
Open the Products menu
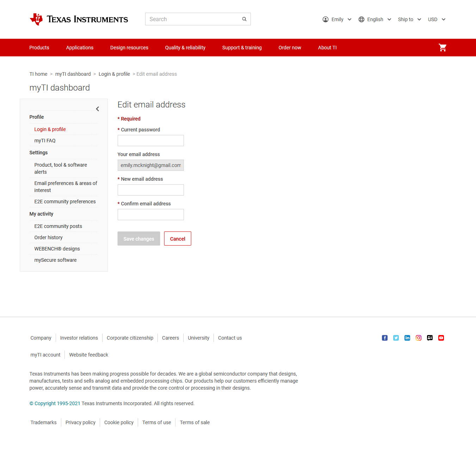(39, 48)
